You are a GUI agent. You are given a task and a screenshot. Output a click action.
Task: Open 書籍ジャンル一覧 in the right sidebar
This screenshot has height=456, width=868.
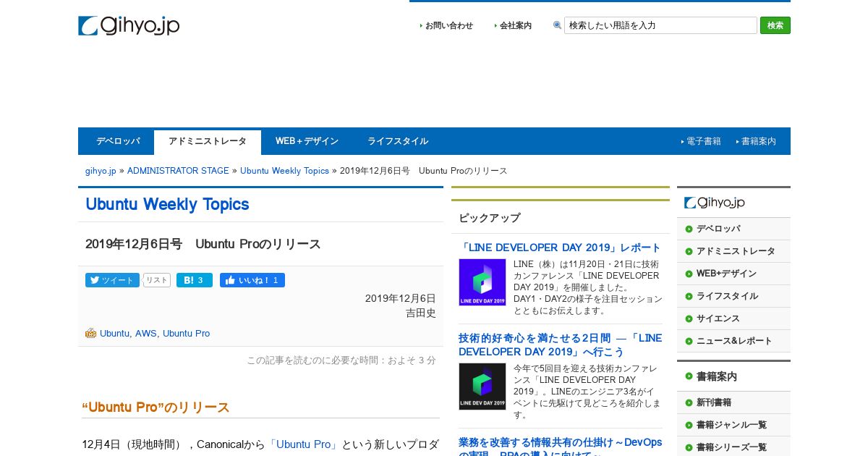coord(733,425)
